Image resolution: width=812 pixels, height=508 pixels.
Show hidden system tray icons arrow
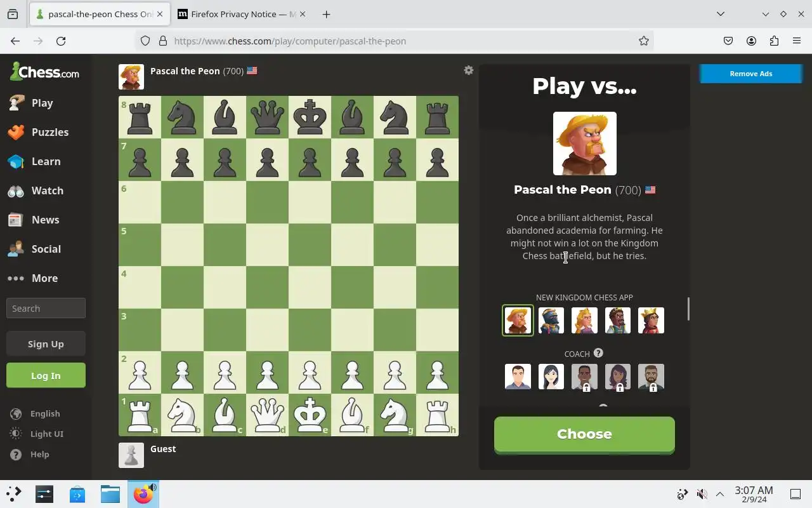[720, 494]
